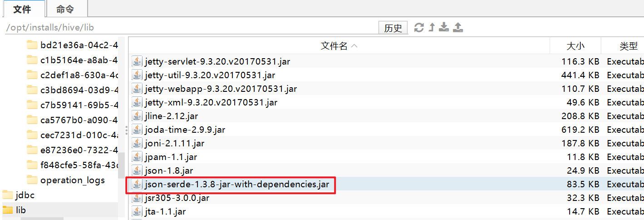
Task: Click the Java icon of jetty-webapp jar
Action: 137,89
